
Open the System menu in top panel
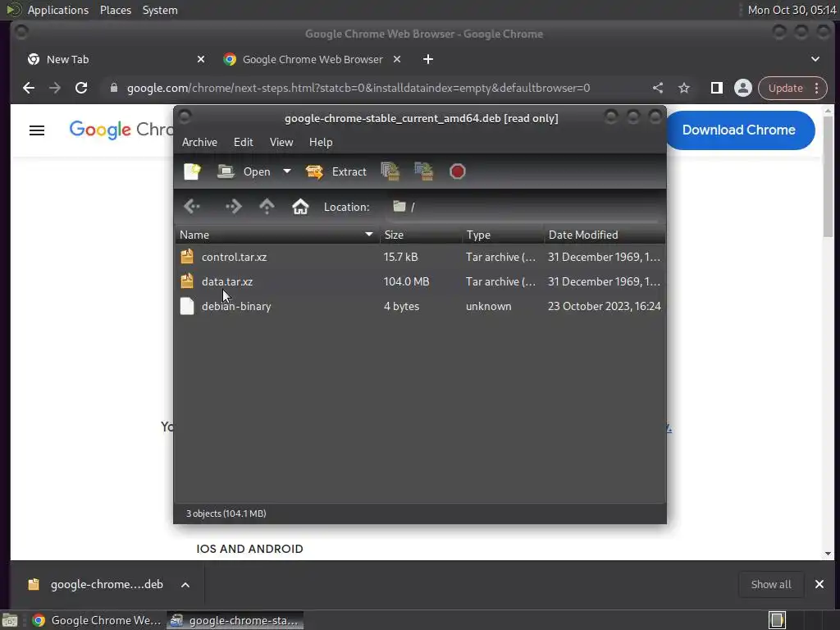[x=160, y=10]
